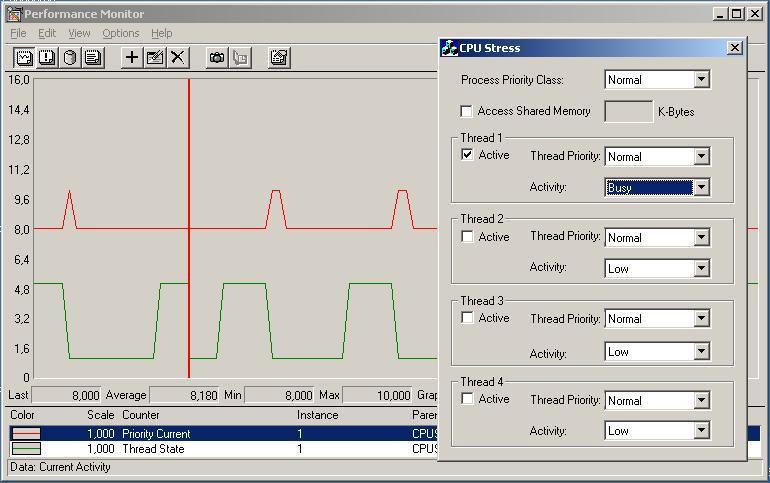Viewport: 770px width, 483px height.
Task: Open the Report view toolbar icon
Action: 93,57
